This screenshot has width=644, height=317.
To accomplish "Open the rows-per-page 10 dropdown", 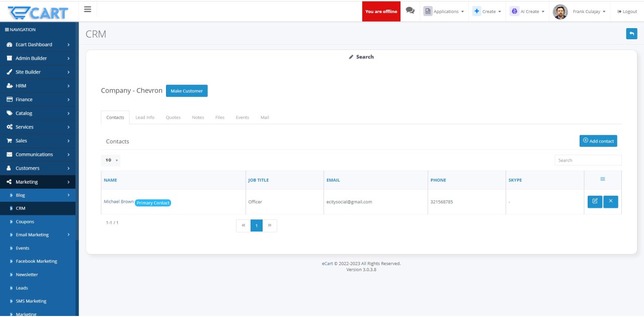I will [x=111, y=161].
